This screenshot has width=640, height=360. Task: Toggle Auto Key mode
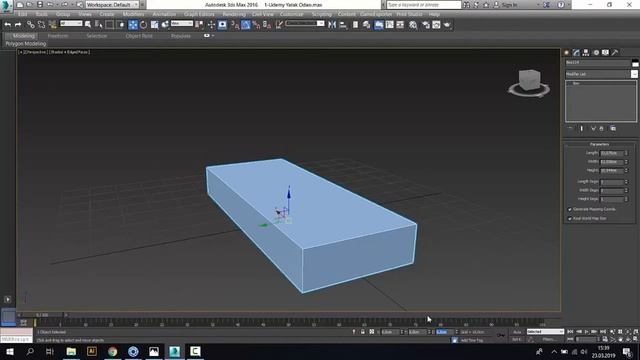tap(517, 332)
